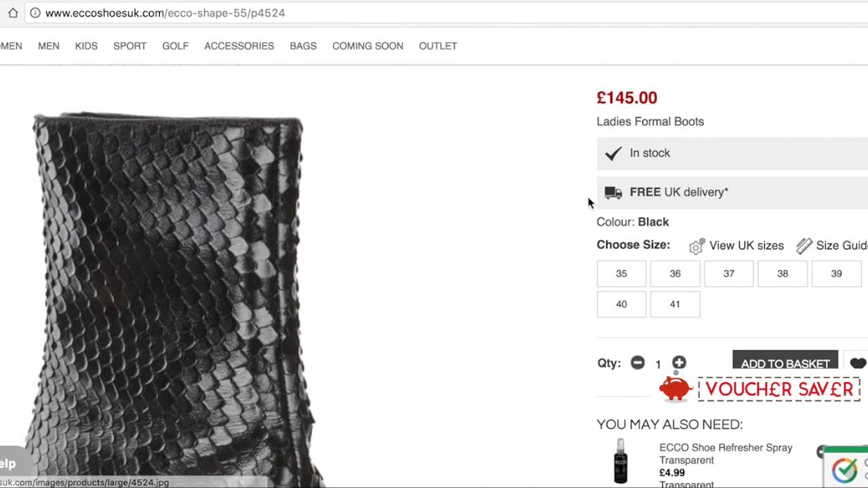The width and height of the screenshot is (868, 488).
Task: Click the ADD TO BASKET button
Action: 785,362
